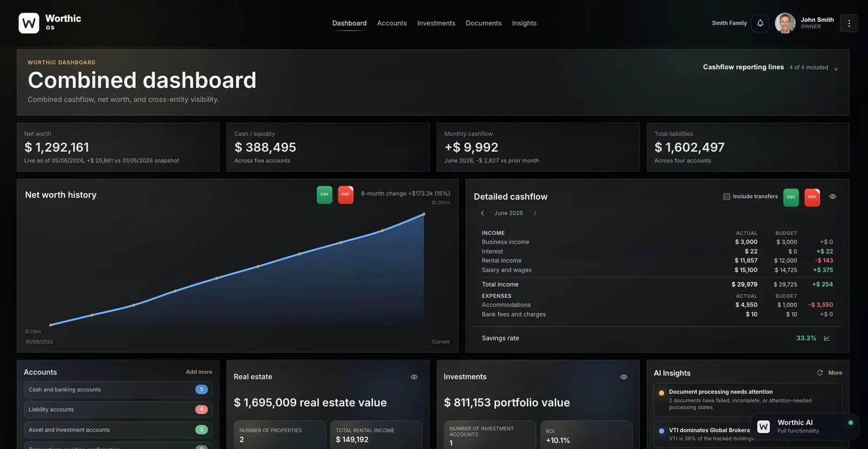Click the Rental income row label
Screen dimensions: 868x449
(x=501, y=261)
